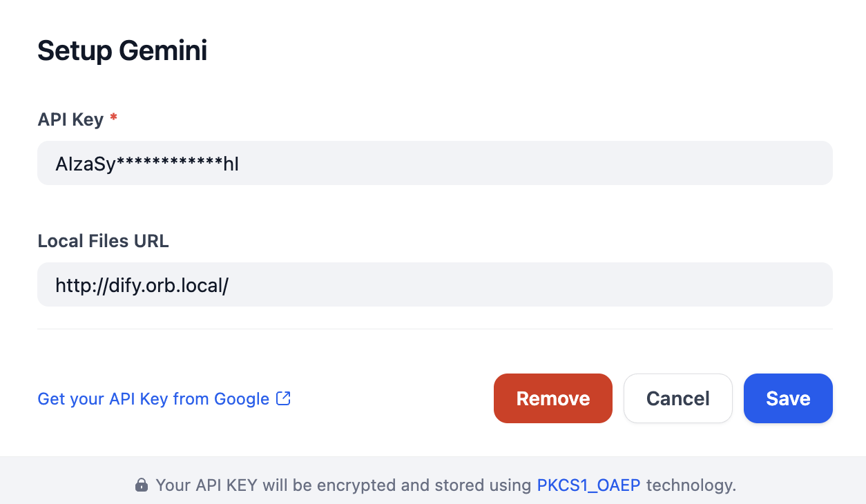Save the Gemini configuration
866x504 pixels.
(x=787, y=398)
